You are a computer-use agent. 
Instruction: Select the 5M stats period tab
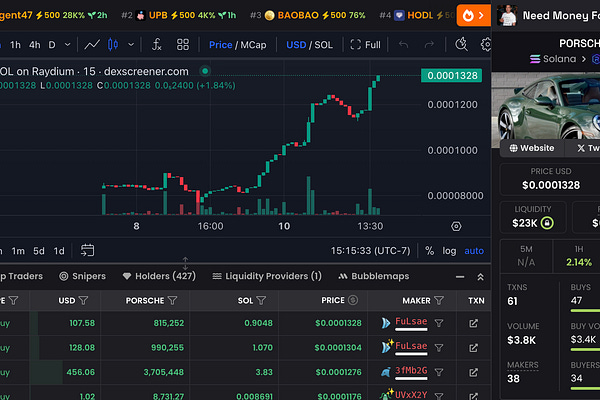click(x=526, y=256)
